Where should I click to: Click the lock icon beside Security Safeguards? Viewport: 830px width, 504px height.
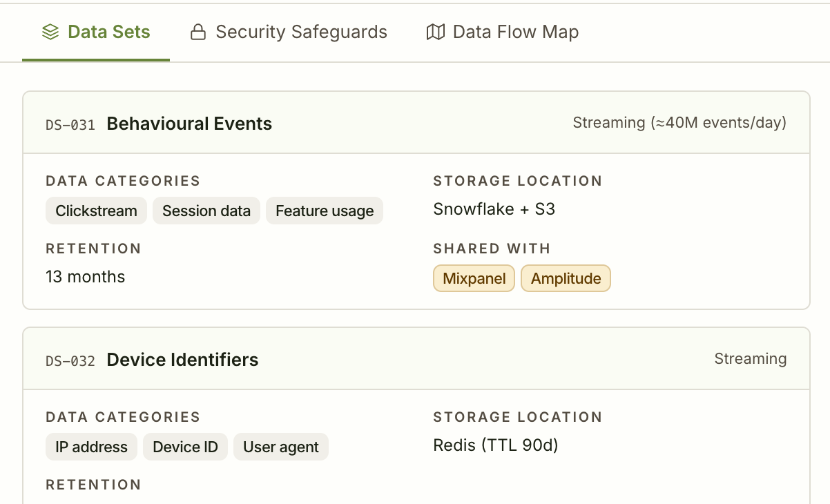[198, 32]
